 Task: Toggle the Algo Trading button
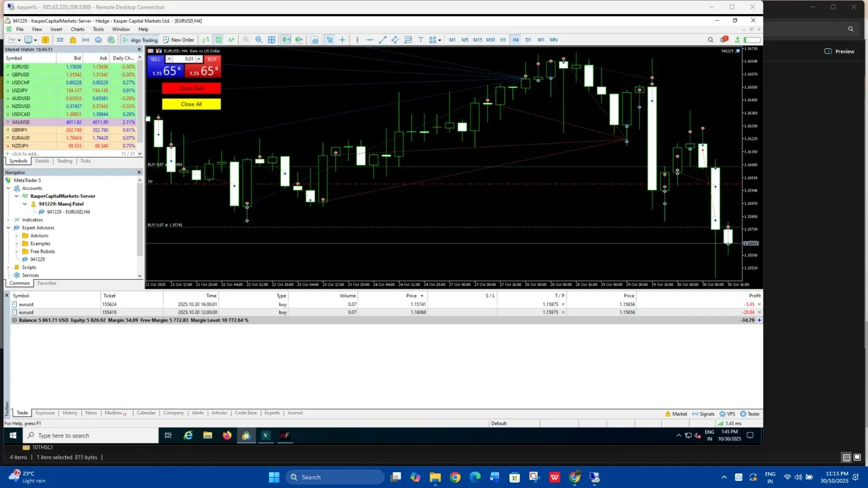coord(140,40)
